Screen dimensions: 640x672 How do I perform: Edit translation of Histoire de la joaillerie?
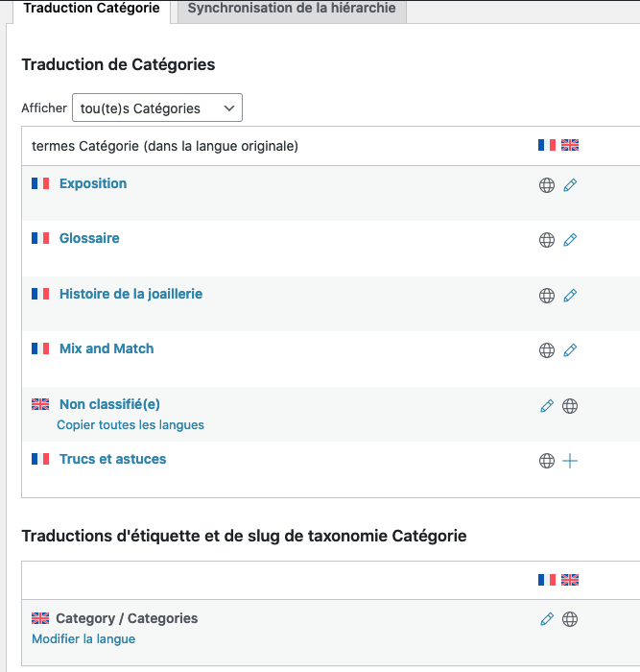(570, 296)
